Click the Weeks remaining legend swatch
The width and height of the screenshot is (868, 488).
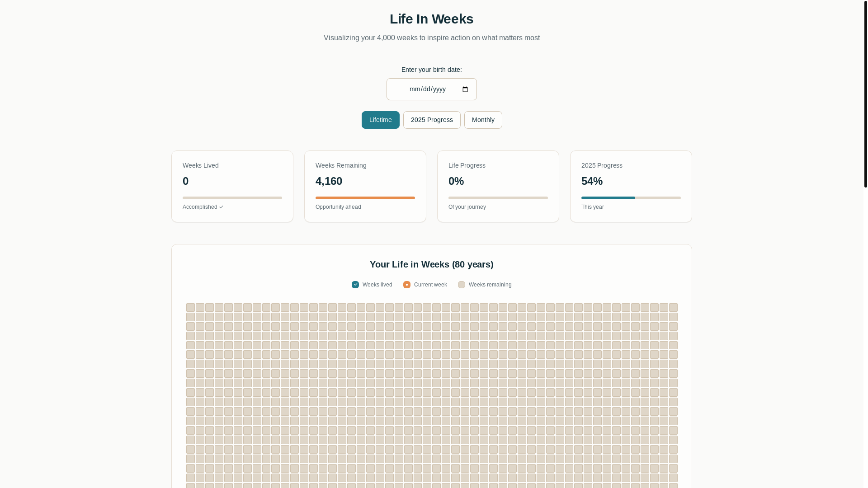(462, 285)
